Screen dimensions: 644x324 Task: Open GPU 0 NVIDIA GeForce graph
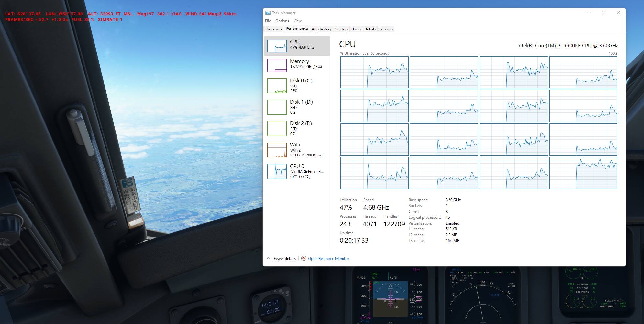(x=277, y=171)
